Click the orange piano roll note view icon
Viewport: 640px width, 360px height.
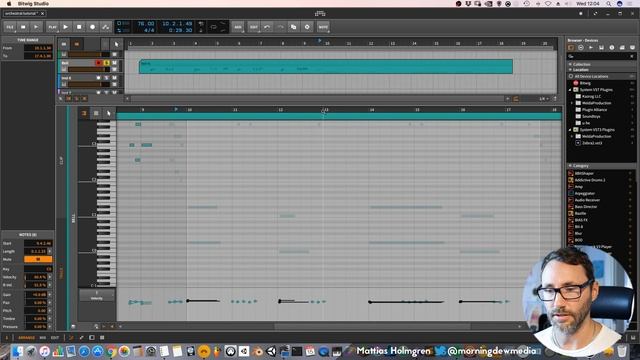(x=84, y=113)
